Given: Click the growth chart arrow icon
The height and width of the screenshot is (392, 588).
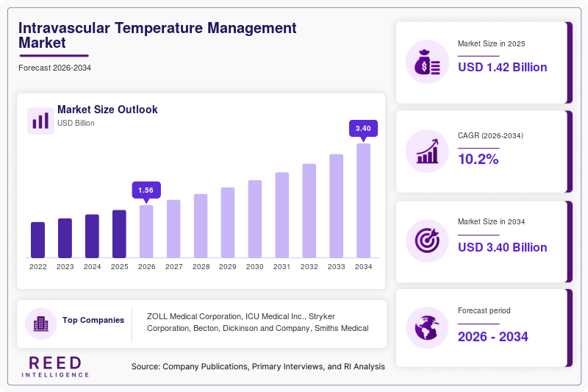Looking at the screenshot, I should (427, 152).
